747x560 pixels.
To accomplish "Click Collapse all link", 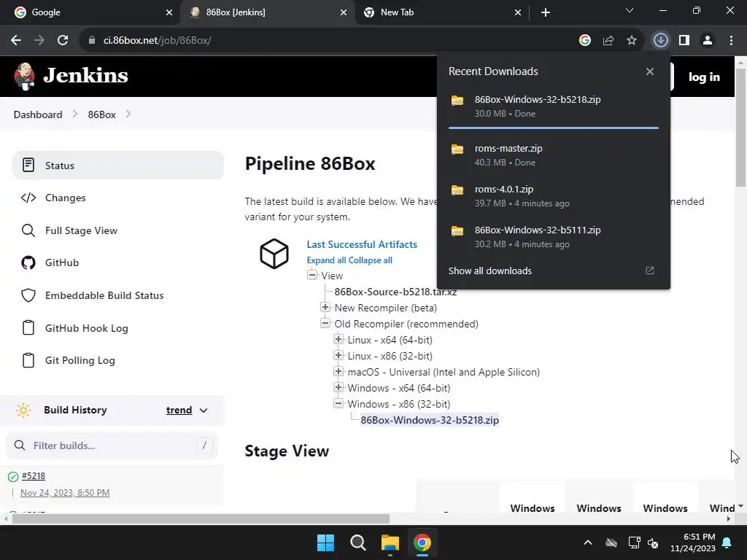I will pos(371,260).
